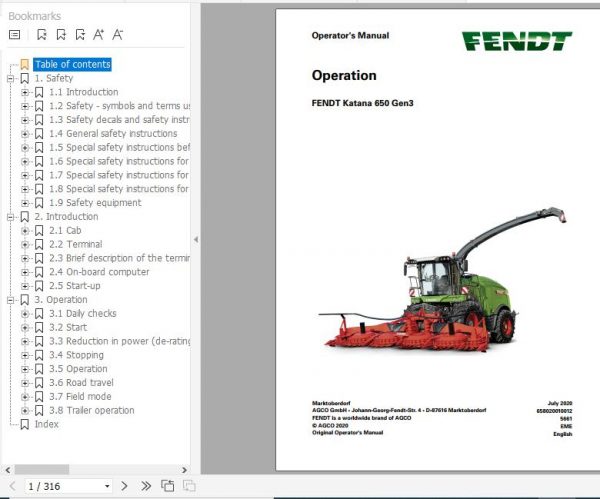The image size is (600, 499).
Task: Open the 3. Operation bookmark
Action: pyautogui.click(x=61, y=300)
